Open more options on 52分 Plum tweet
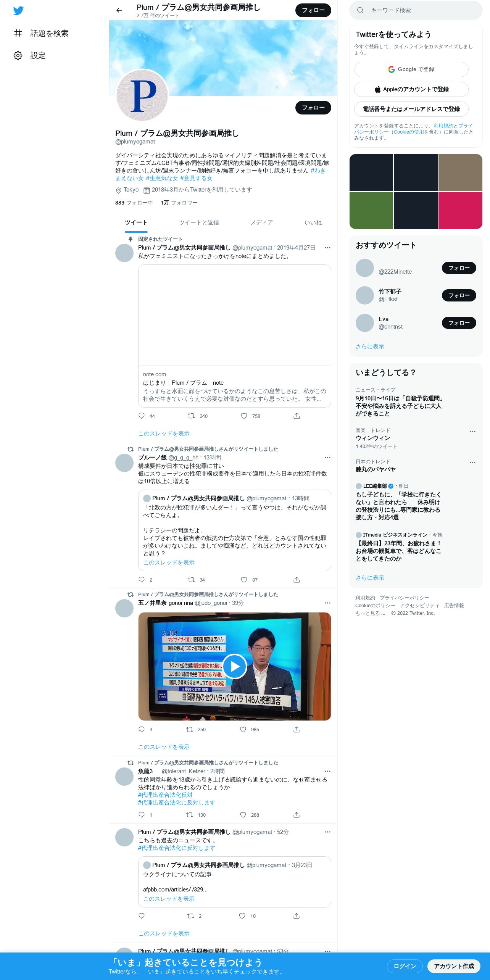Image resolution: width=490 pixels, height=980 pixels. 327,832
